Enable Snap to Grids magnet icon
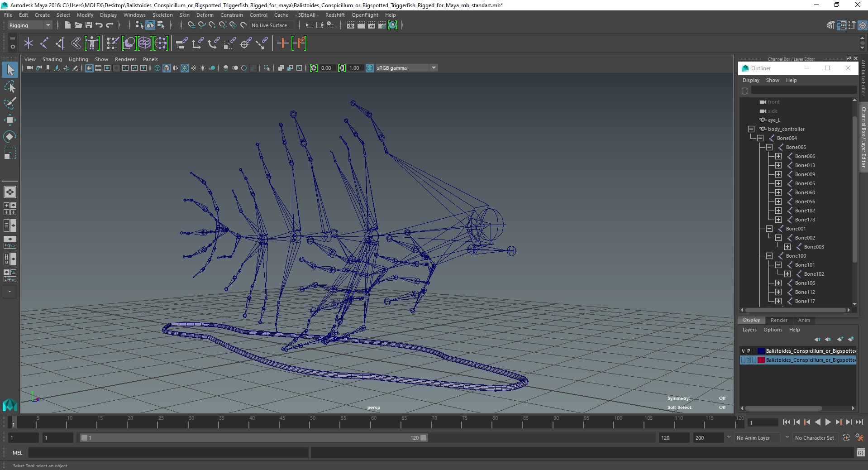 point(191,25)
